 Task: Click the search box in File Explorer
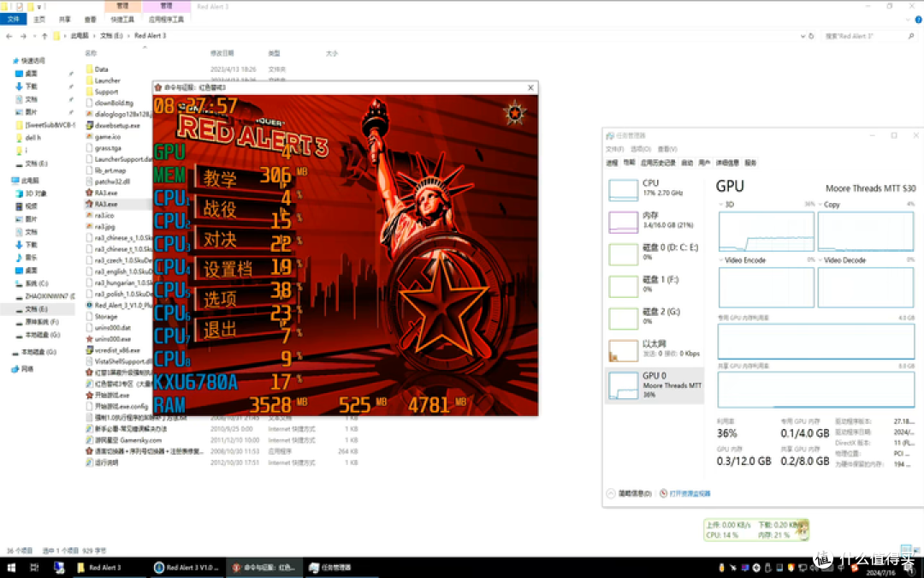[868, 36]
